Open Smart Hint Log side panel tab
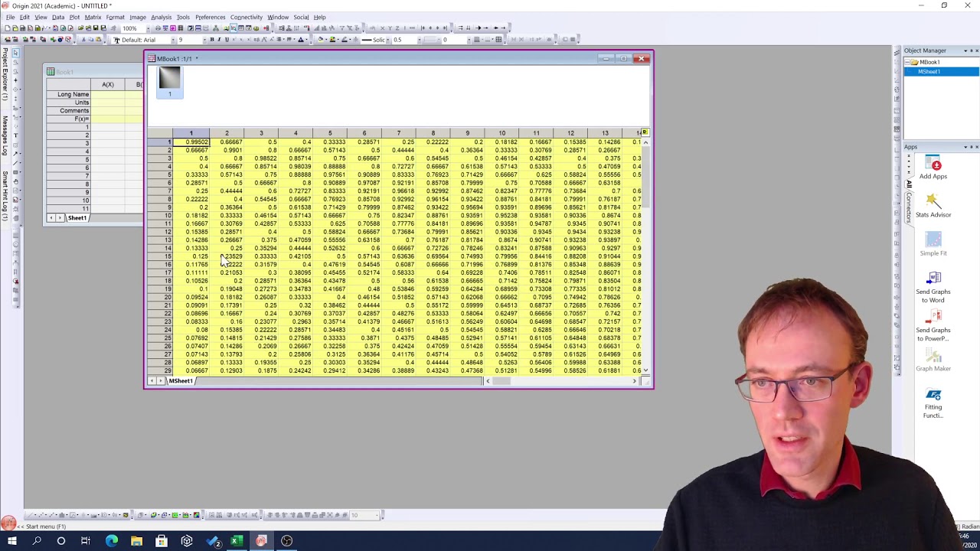 pos(5,195)
